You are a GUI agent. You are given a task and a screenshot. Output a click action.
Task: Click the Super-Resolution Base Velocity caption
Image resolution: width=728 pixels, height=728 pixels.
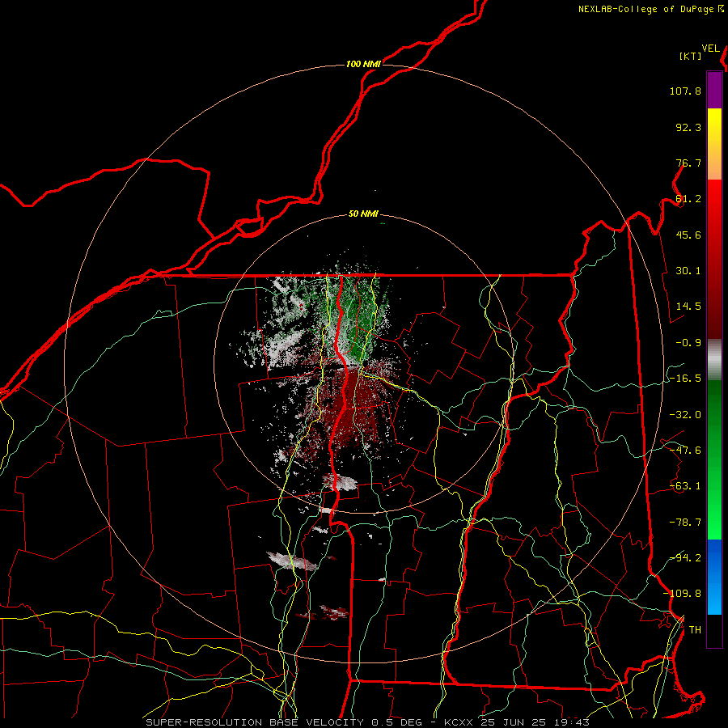tap(368, 722)
